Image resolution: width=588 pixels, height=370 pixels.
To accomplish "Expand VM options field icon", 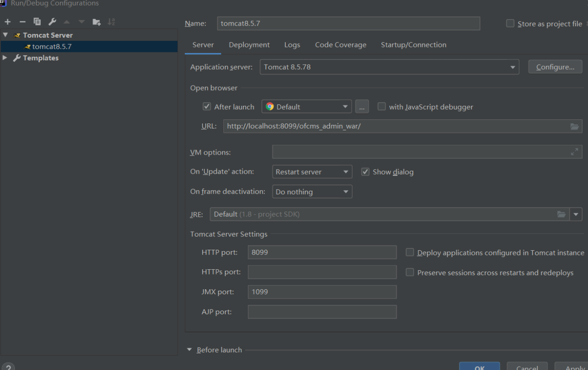I will pyautogui.click(x=575, y=152).
